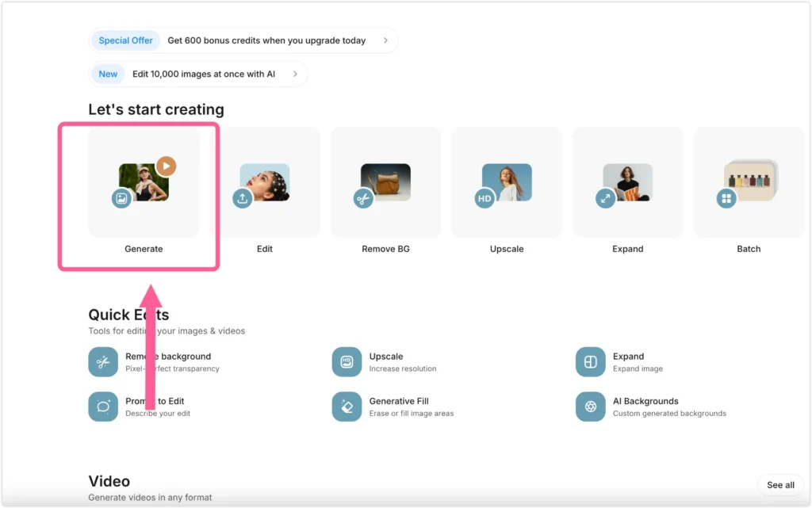Expand the New batch edit banner chevron

tap(295, 74)
